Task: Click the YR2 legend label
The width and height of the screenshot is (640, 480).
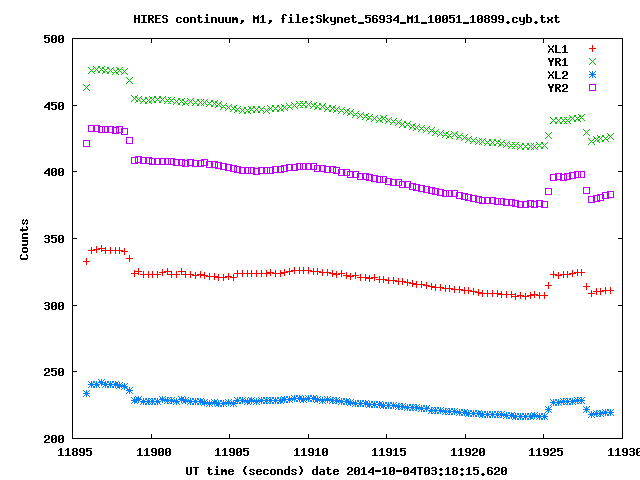Action: (x=558, y=88)
